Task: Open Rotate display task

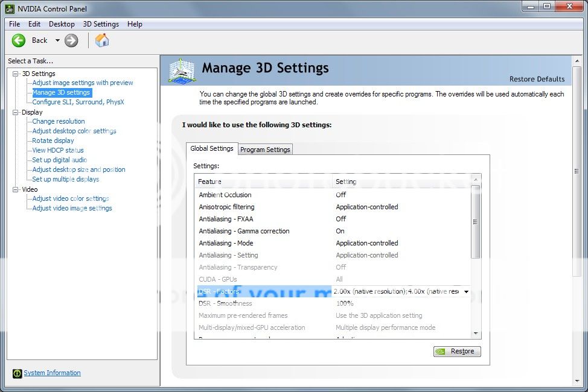Action: tap(53, 141)
